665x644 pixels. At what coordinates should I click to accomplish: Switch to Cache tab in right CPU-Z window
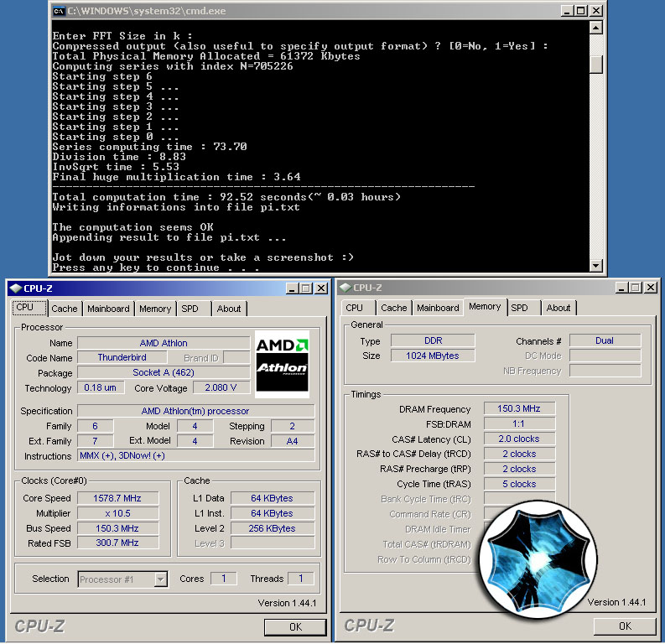click(x=394, y=308)
